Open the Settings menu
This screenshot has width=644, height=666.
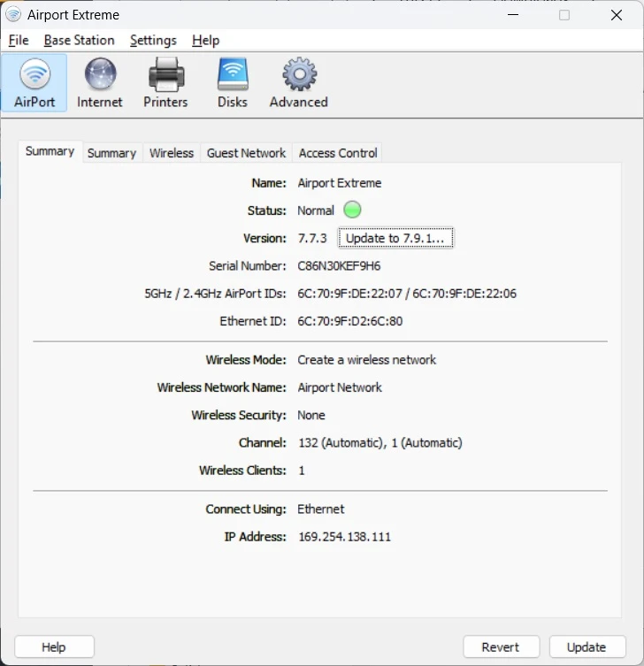click(x=153, y=41)
